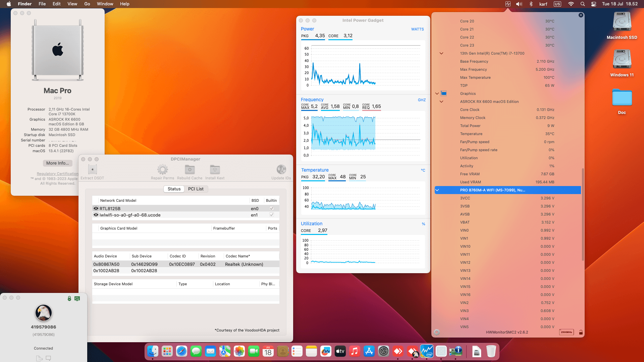Open Trash in the Dock
The width and height of the screenshot is (644, 362).
pos(491,351)
